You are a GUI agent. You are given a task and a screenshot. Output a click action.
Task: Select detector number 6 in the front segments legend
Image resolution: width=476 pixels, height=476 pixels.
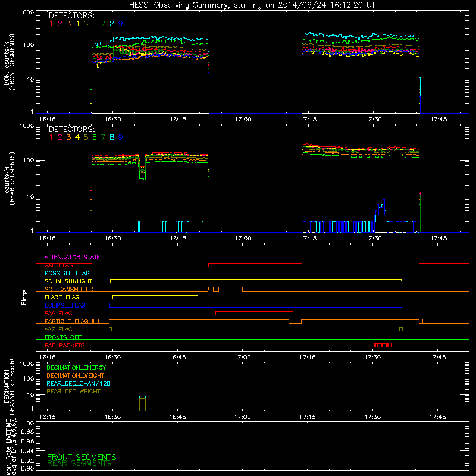tap(95, 24)
